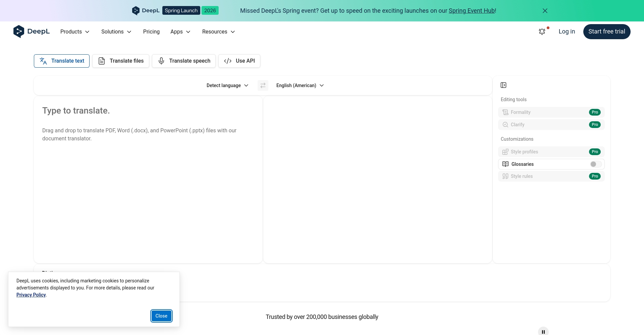This screenshot has width=644, height=335.
Task: Click the Customizations heading
Action: point(517,139)
